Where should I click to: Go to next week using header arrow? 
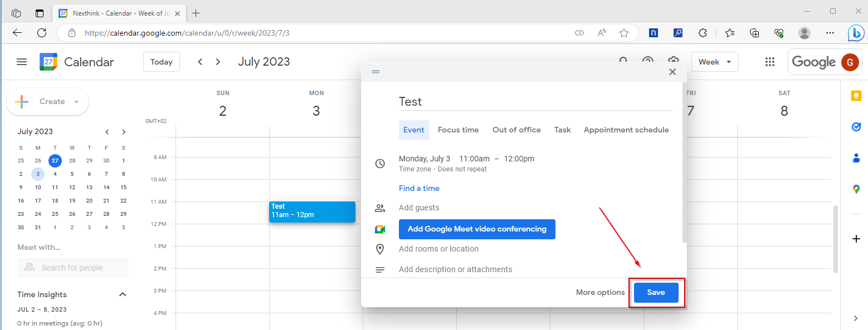click(x=218, y=62)
